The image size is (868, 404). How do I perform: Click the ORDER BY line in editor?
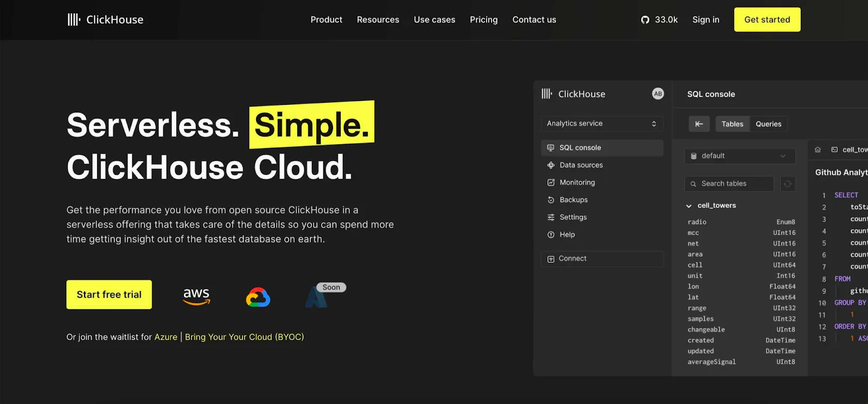850,326
